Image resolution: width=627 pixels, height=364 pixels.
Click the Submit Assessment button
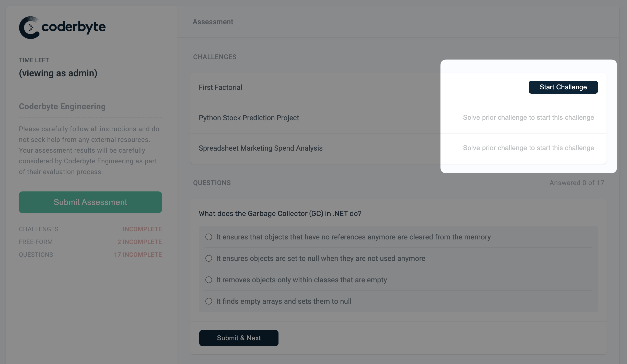pos(90,202)
